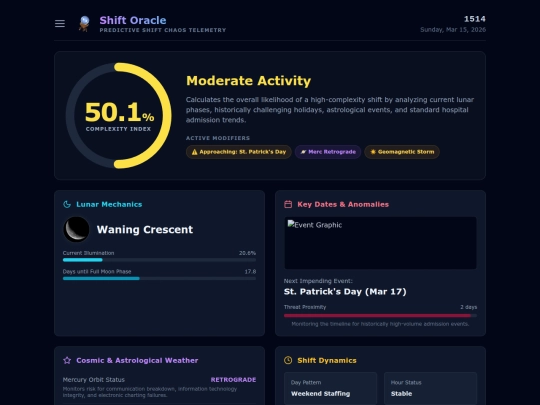Click the Mercury Orbit Status label

point(94,380)
